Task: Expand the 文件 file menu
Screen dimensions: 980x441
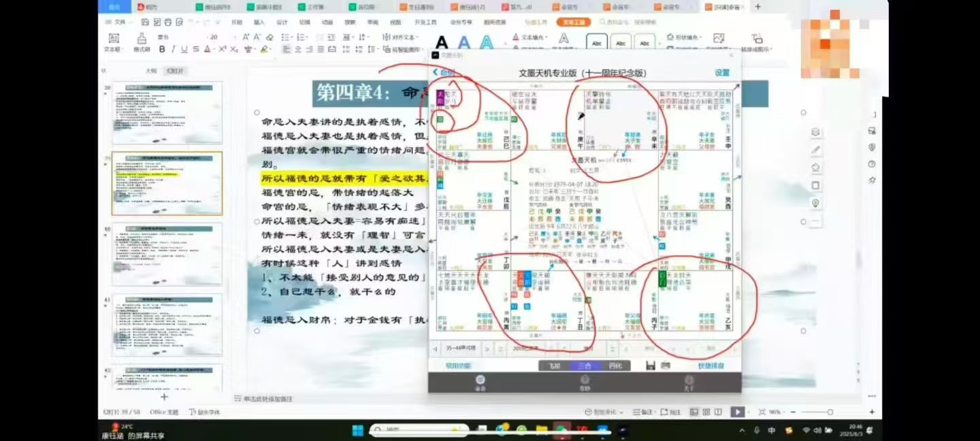Action: 119,22
